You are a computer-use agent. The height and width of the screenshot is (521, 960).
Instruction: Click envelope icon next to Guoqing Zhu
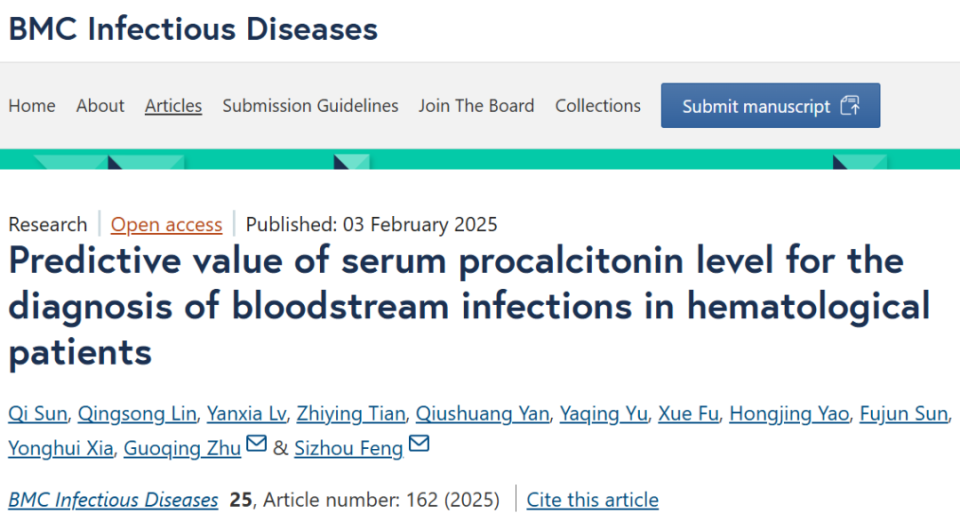point(256,443)
